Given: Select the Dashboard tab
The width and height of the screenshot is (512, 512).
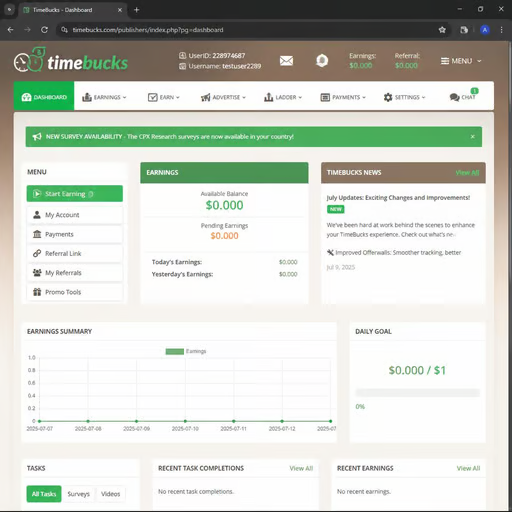Looking at the screenshot, I should click(x=44, y=96).
